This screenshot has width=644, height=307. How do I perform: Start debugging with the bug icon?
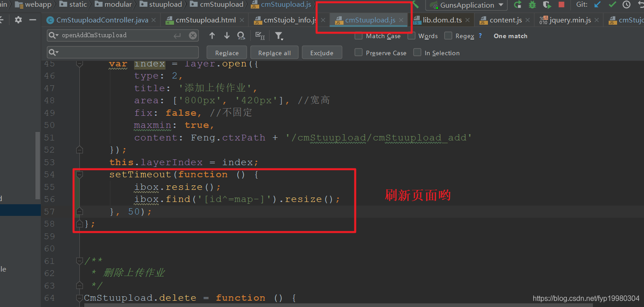532,5
